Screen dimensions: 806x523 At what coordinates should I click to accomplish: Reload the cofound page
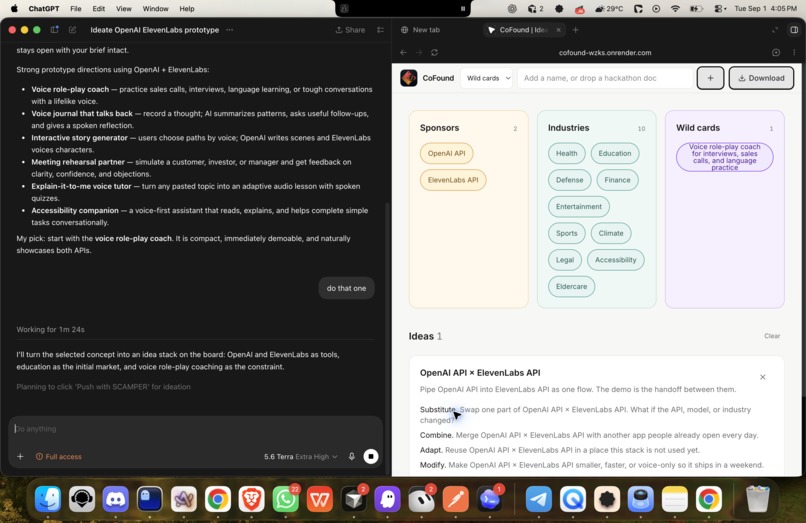click(434, 52)
